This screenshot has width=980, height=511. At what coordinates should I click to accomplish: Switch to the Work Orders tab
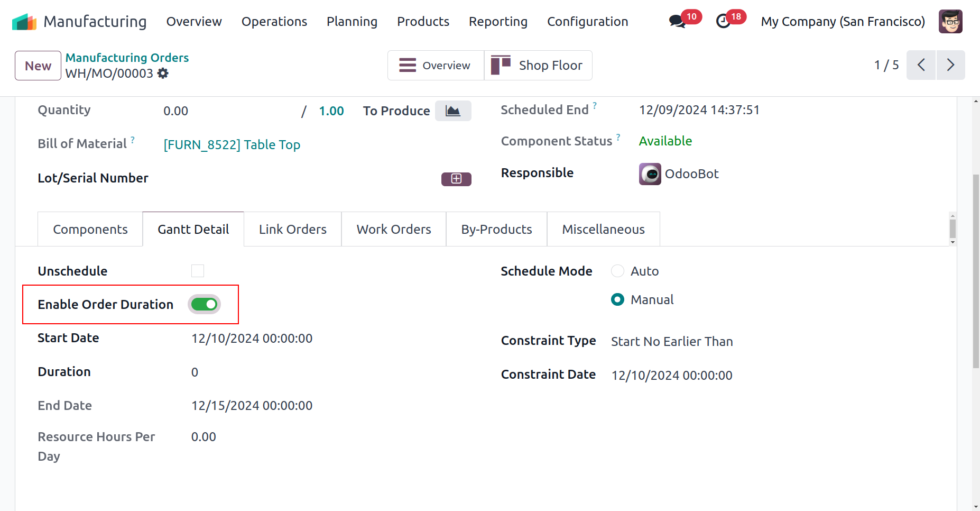(x=394, y=230)
